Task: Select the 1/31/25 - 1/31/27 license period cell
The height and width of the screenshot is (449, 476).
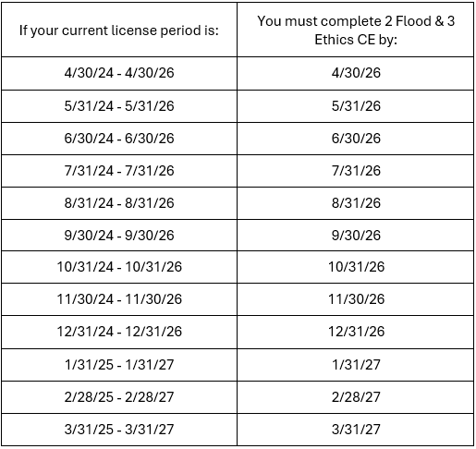Action: tap(119, 365)
